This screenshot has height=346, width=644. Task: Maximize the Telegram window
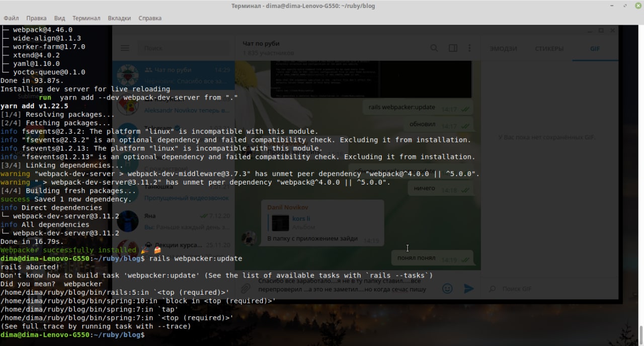(601, 31)
